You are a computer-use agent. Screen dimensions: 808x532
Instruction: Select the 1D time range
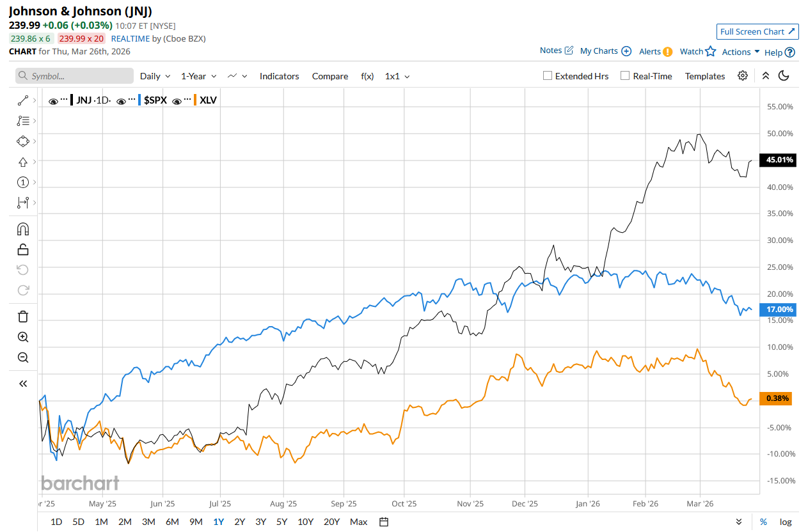tap(56, 522)
